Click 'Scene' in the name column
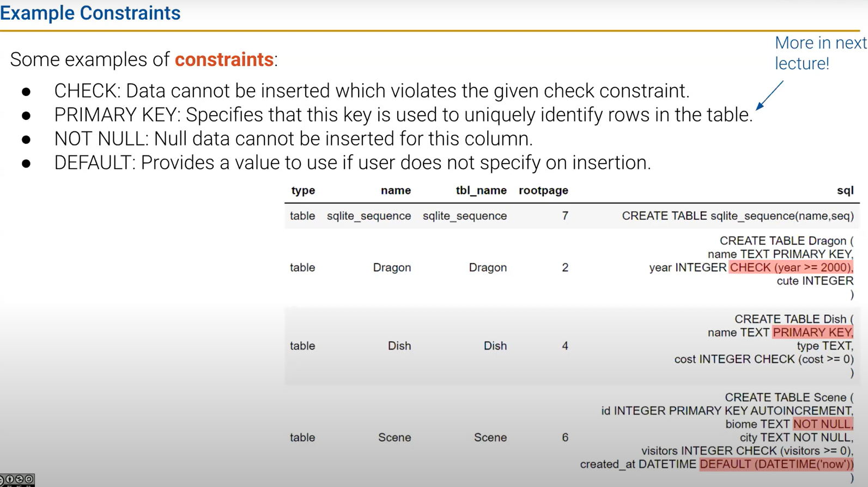The width and height of the screenshot is (868, 487). (394, 437)
